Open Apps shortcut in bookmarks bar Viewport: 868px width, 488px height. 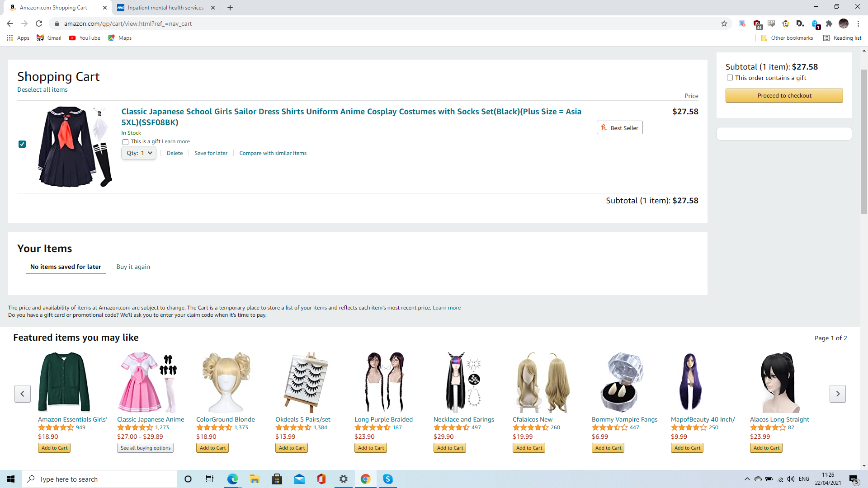[18, 38]
